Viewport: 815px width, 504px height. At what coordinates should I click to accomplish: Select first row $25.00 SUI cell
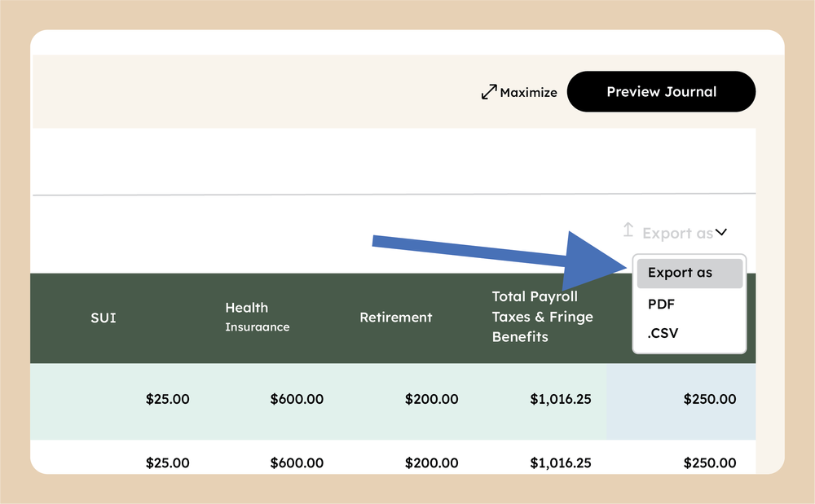167,399
